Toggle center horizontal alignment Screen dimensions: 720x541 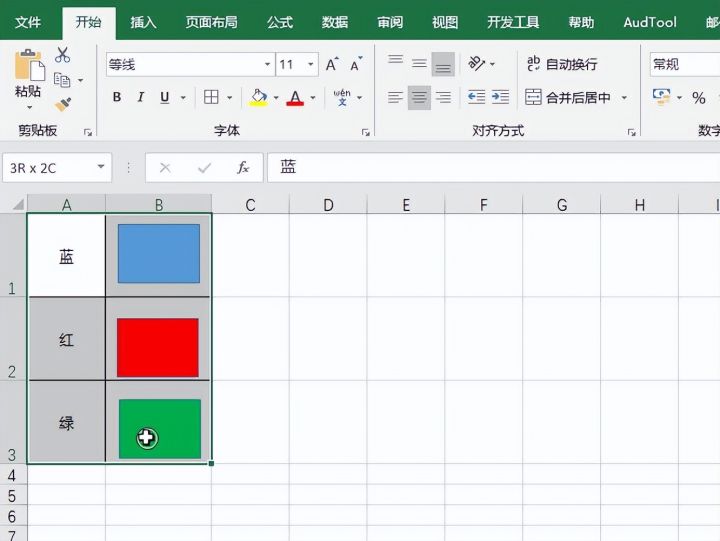(419, 97)
